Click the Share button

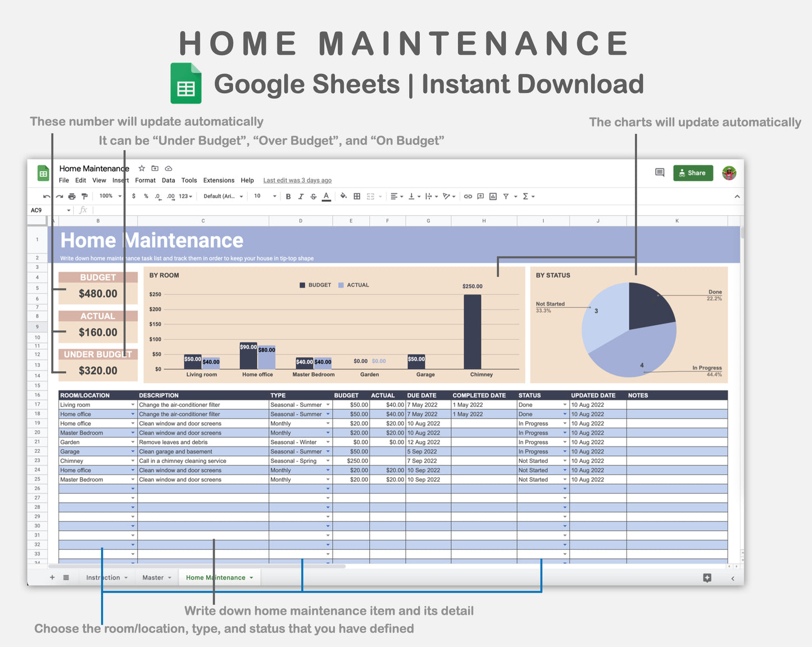(x=693, y=172)
